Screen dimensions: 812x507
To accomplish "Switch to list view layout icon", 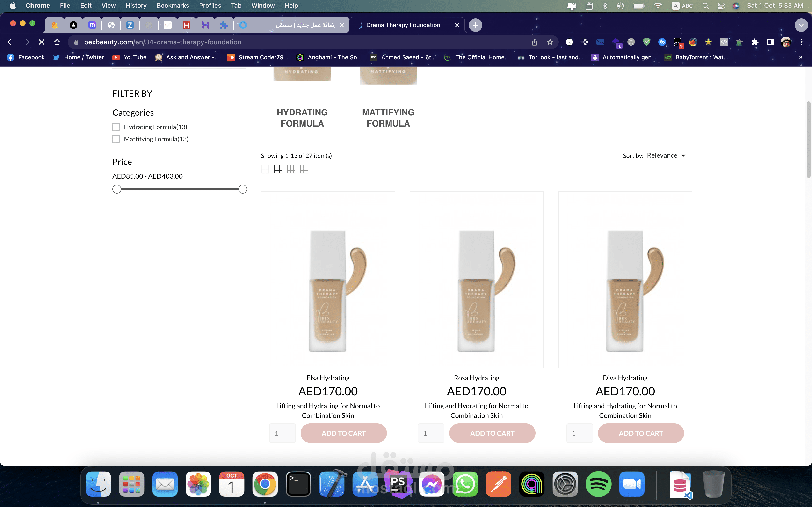I will click(304, 169).
